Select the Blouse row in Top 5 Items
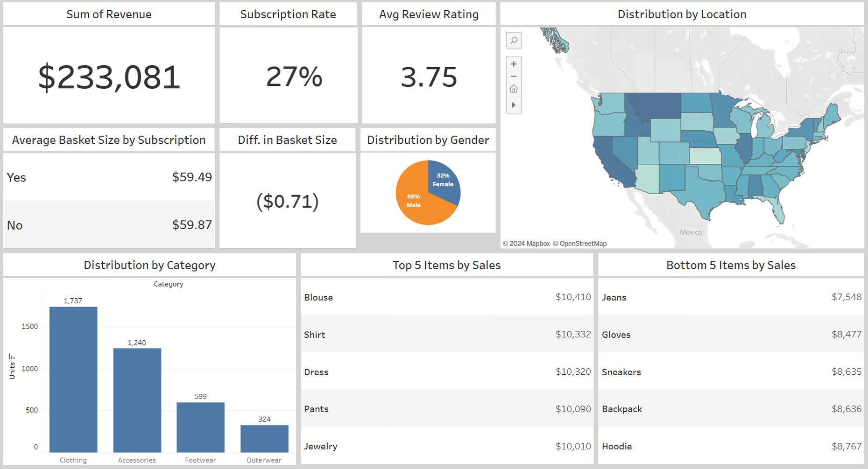The width and height of the screenshot is (868, 469). [x=446, y=297]
